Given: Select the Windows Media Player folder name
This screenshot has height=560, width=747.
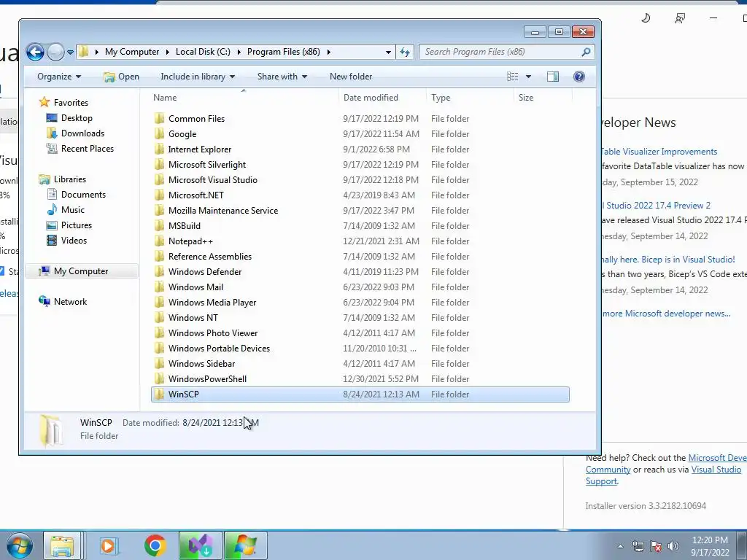Looking at the screenshot, I should 212,303.
